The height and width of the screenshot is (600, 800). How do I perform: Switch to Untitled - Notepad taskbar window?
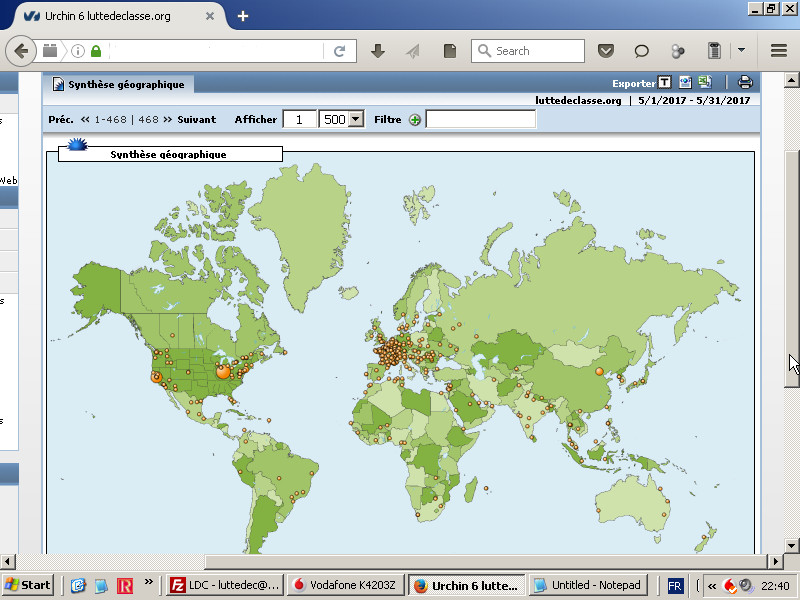click(x=588, y=585)
